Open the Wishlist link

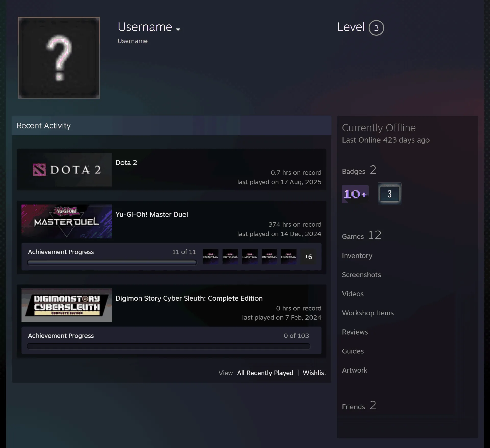314,373
